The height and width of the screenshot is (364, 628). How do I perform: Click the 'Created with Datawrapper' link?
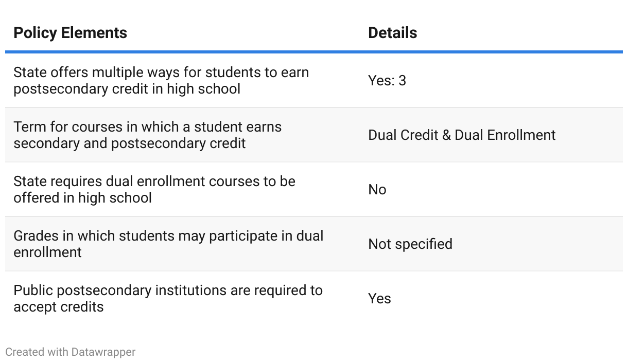[x=71, y=352]
